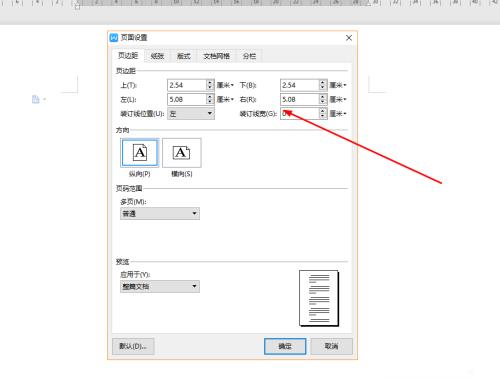The image size is (500, 378).
Task: Cancel the dialog with 取消 button
Action: pos(331,346)
